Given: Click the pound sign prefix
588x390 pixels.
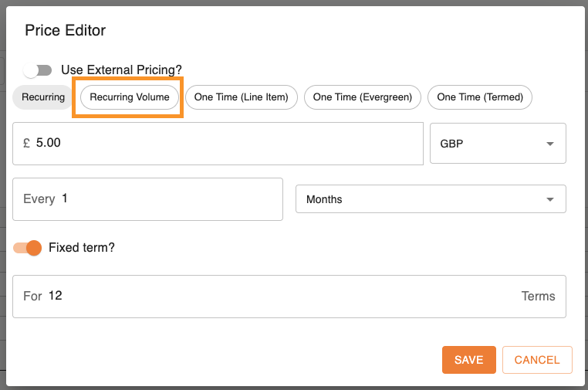Looking at the screenshot, I should tap(26, 143).
